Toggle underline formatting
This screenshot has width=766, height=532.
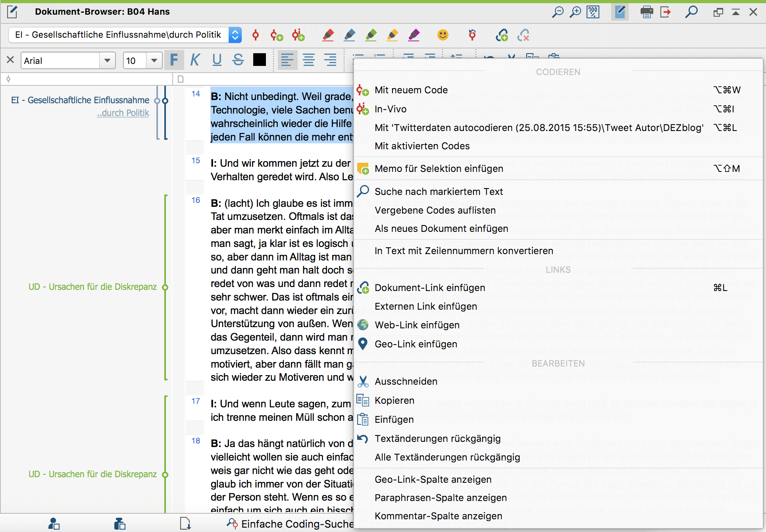coord(217,60)
